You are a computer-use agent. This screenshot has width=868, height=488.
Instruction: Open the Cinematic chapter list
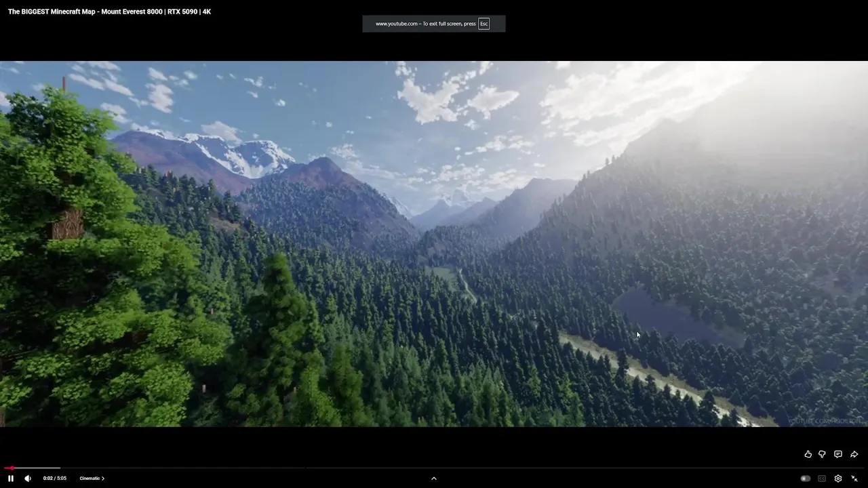(x=92, y=479)
